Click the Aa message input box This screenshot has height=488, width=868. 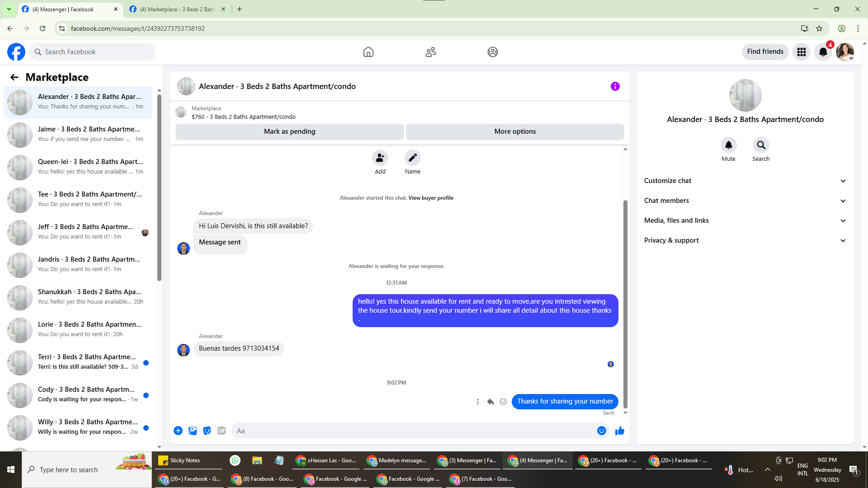point(414,431)
